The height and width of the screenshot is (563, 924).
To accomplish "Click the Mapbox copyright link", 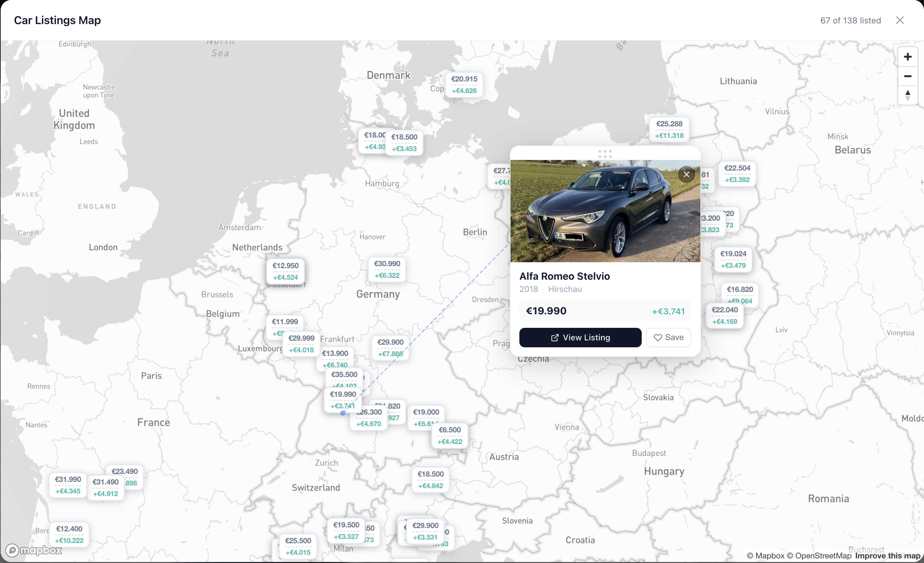I will [766, 556].
